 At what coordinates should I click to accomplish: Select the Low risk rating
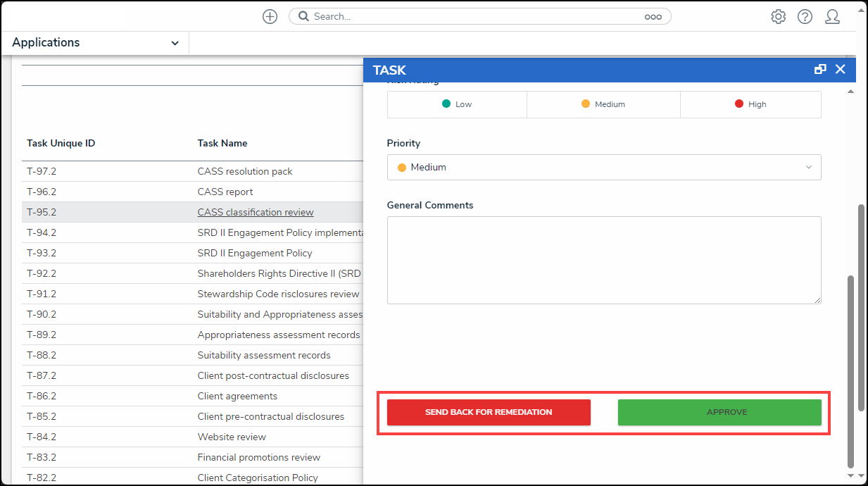[457, 104]
